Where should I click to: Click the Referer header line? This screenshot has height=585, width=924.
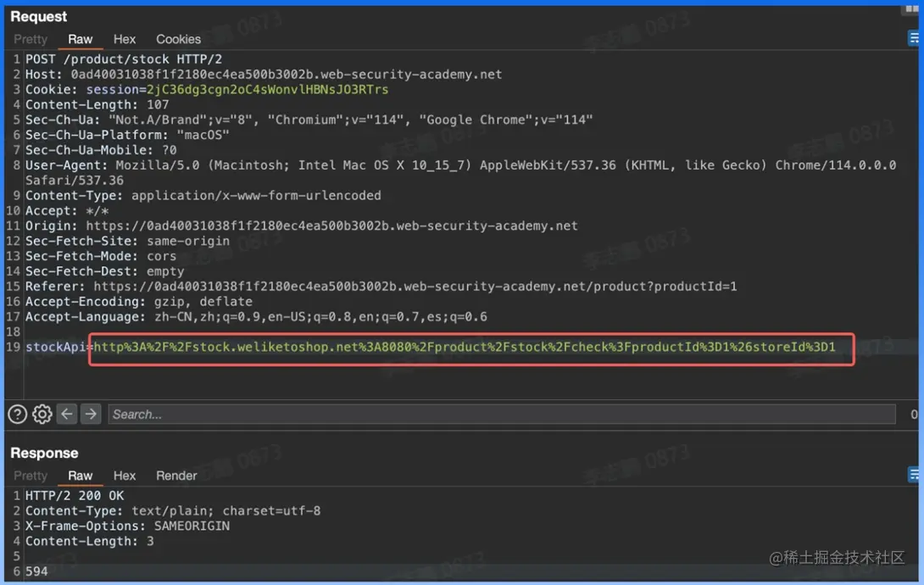[x=381, y=287]
